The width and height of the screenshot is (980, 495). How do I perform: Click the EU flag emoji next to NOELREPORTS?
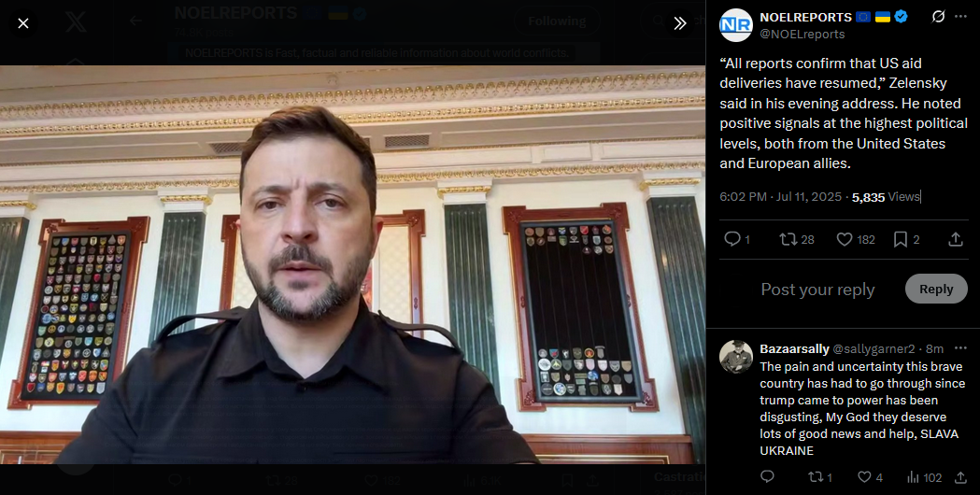(x=863, y=17)
